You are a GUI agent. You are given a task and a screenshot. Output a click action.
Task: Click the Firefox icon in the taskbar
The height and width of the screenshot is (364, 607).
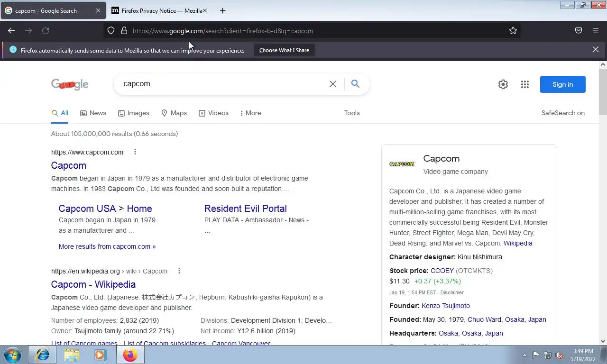[x=130, y=355]
